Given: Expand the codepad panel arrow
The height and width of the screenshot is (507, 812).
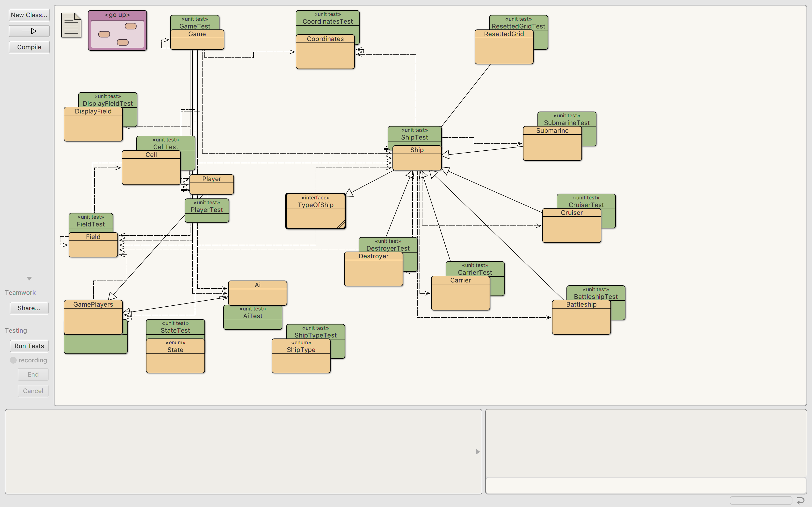Looking at the screenshot, I should [x=478, y=451].
